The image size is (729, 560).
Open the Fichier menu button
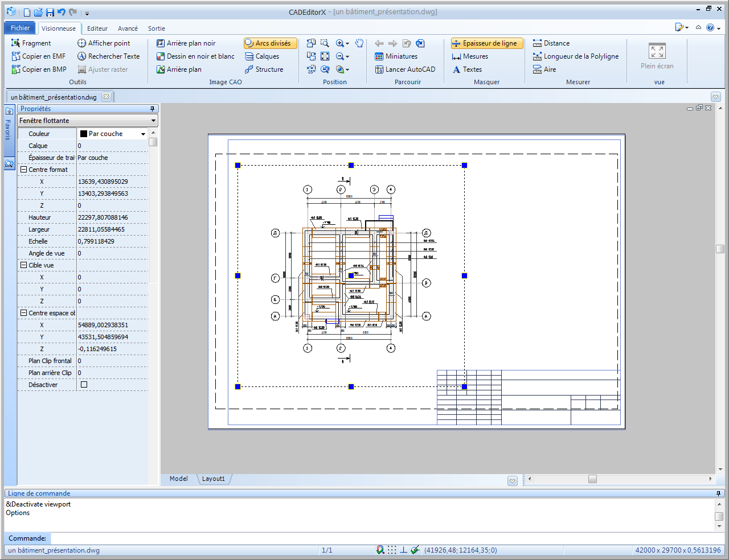20,28
